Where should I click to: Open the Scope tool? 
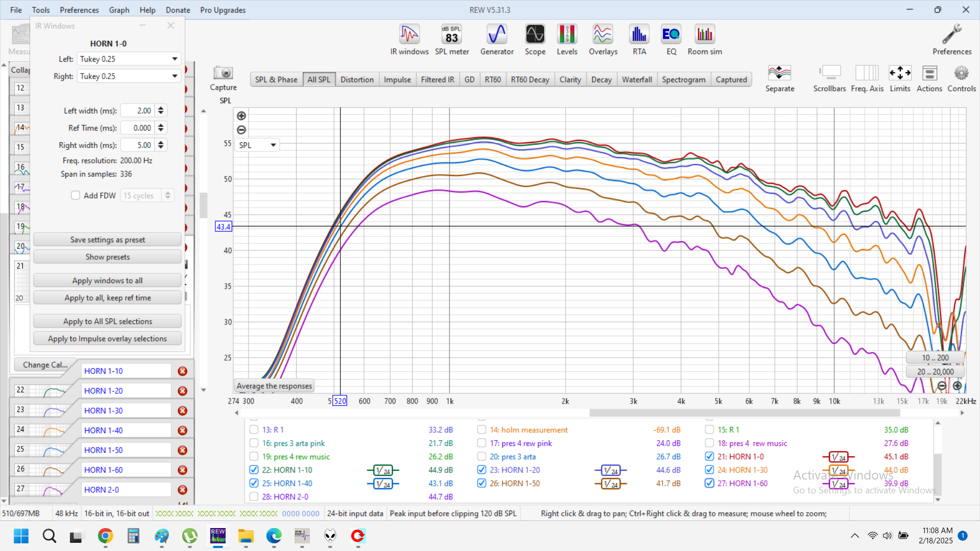[x=535, y=40]
